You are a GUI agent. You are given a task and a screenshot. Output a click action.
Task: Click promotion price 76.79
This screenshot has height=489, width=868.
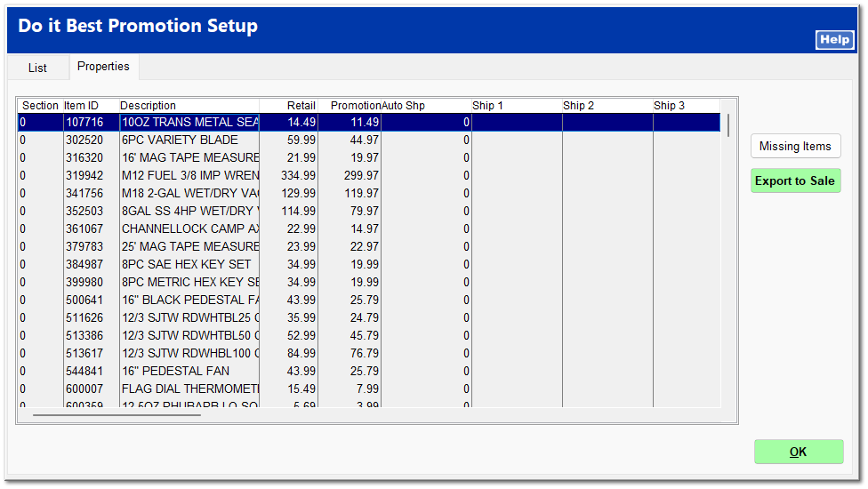(x=365, y=353)
